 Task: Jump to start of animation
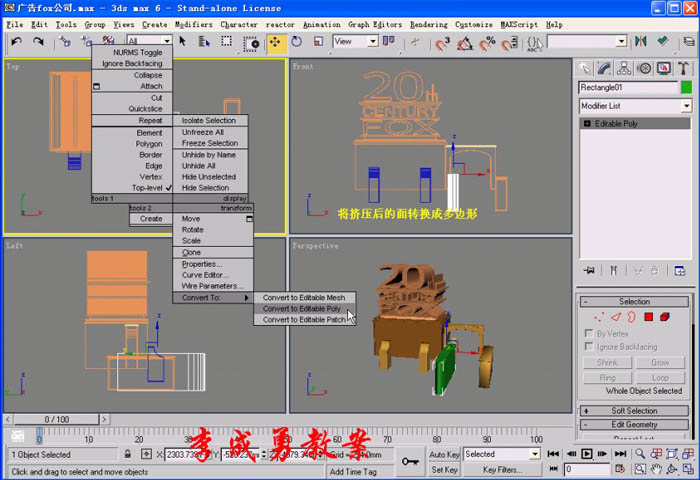tap(553, 454)
